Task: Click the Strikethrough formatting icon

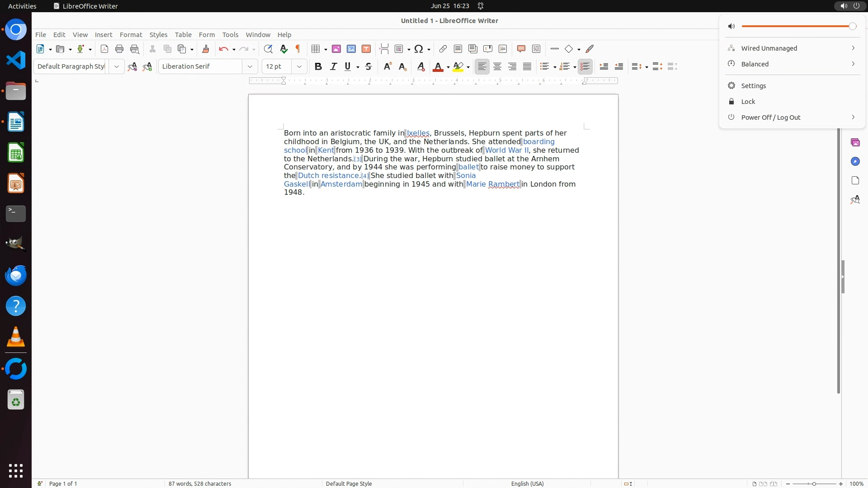Action: click(x=368, y=66)
